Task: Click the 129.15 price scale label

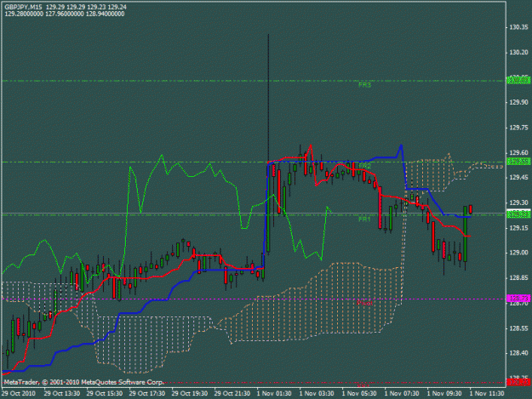Action: [518, 228]
